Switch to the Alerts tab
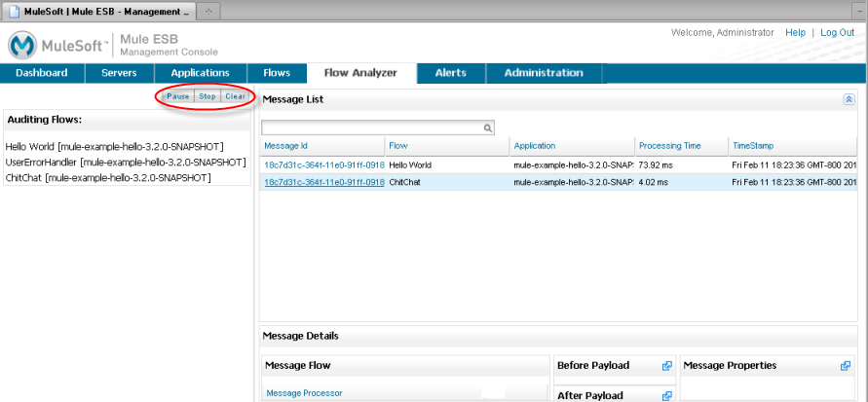Viewport: 868px width, 402px height. pos(450,73)
